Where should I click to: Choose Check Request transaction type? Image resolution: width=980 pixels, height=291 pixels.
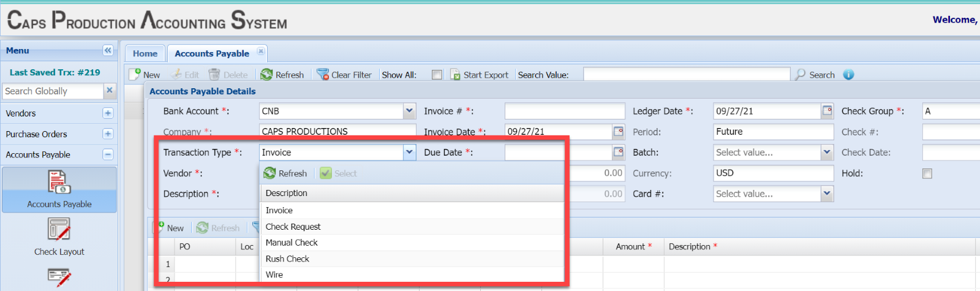point(411,227)
